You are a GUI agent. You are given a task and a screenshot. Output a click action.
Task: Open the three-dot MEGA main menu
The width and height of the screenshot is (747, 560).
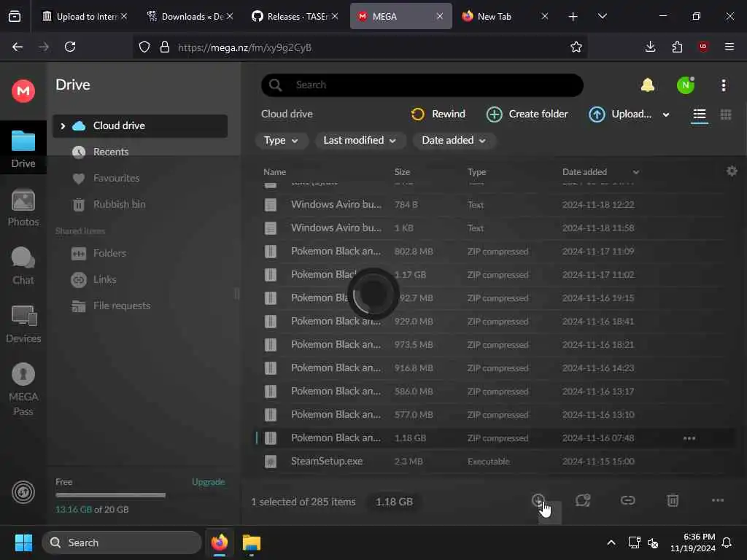pos(724,85)
